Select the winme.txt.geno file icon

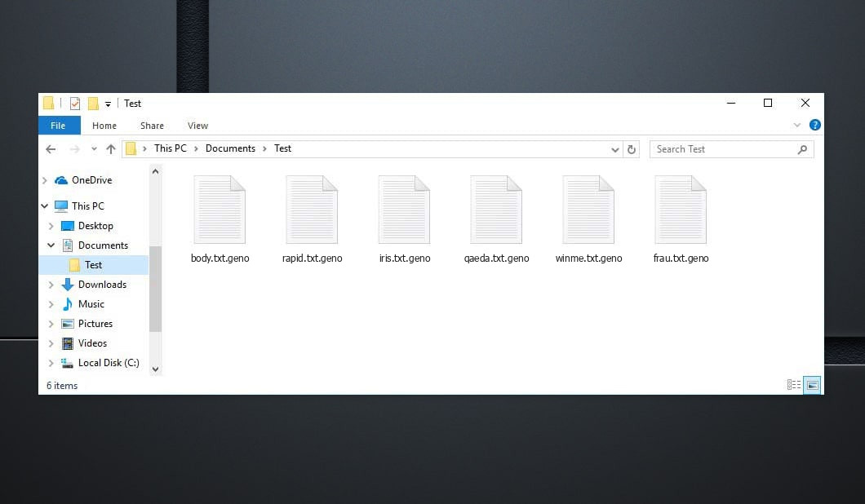588,210
